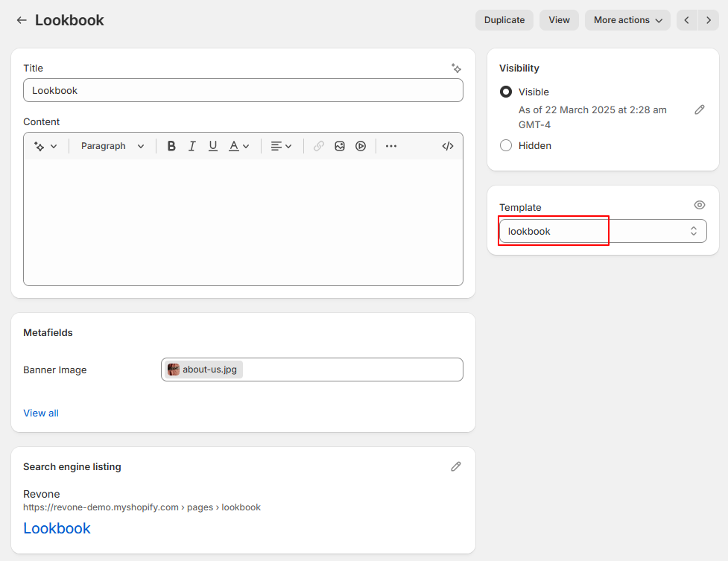Show HTML code view of content
The width and height of the screenshot is (728, 561).
(x=448, y=146)
